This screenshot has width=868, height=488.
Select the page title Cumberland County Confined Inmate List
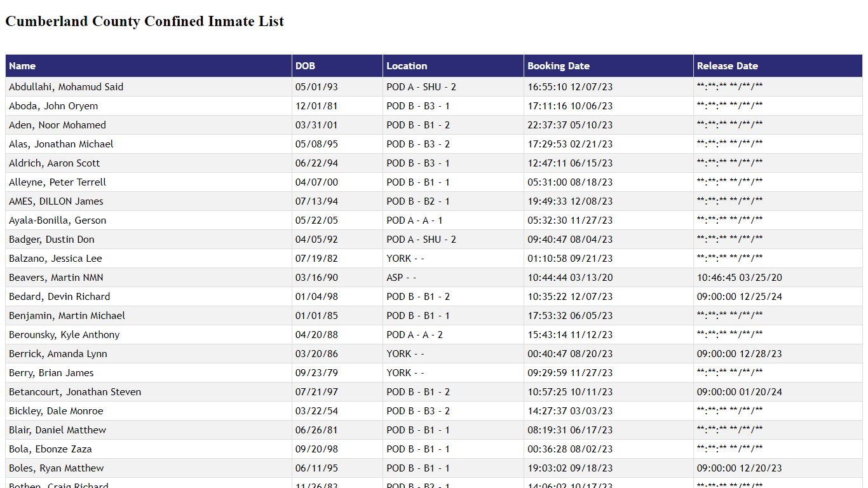click(145, 21)
